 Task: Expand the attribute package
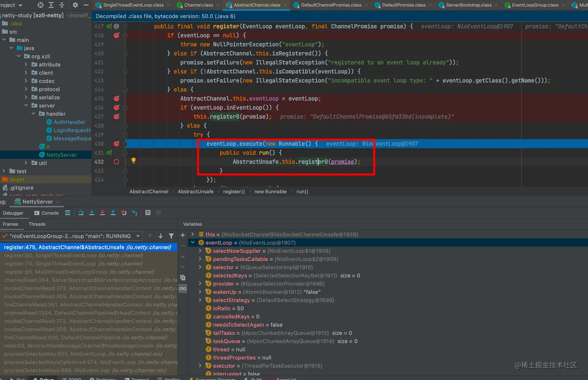pos(26,64)
